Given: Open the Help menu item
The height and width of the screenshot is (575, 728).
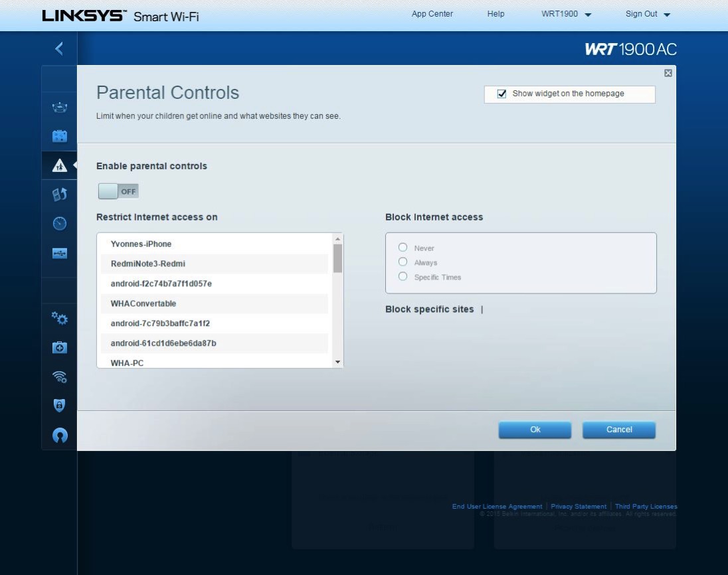Looking at the screenshot, I should click(x=496, y=14).
